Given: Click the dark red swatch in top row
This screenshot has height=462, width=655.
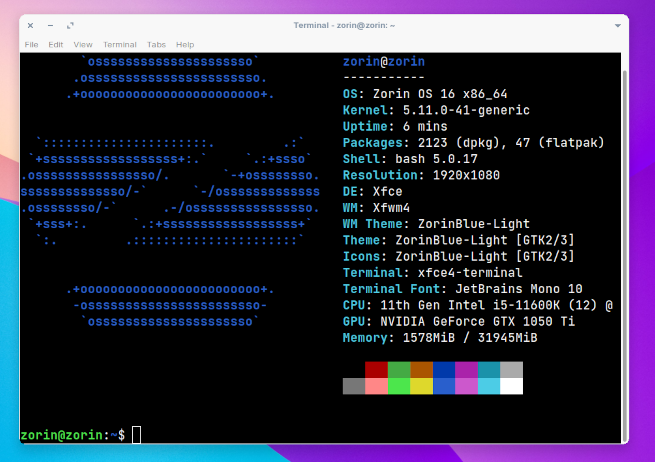Looking at the screenshot, I should 376,370.
